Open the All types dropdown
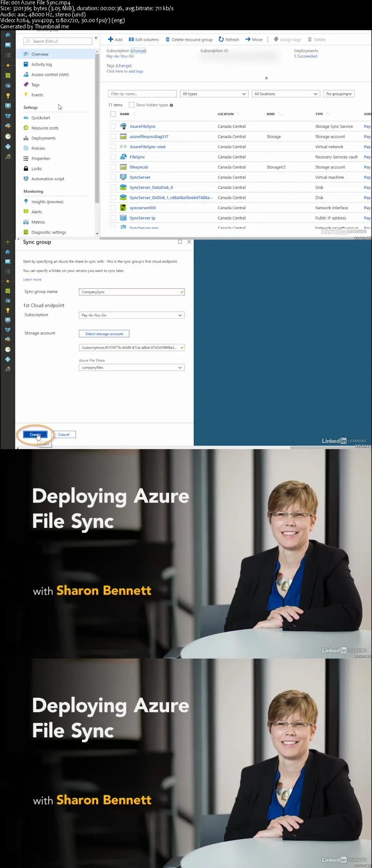Screen dimensions: 372x868 (214, 94)
